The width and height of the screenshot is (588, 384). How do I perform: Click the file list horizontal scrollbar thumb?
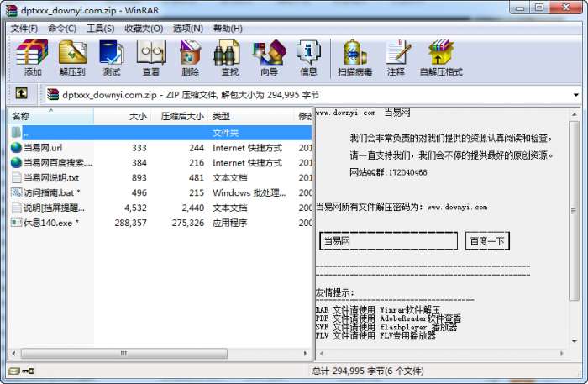click(124, 353)
